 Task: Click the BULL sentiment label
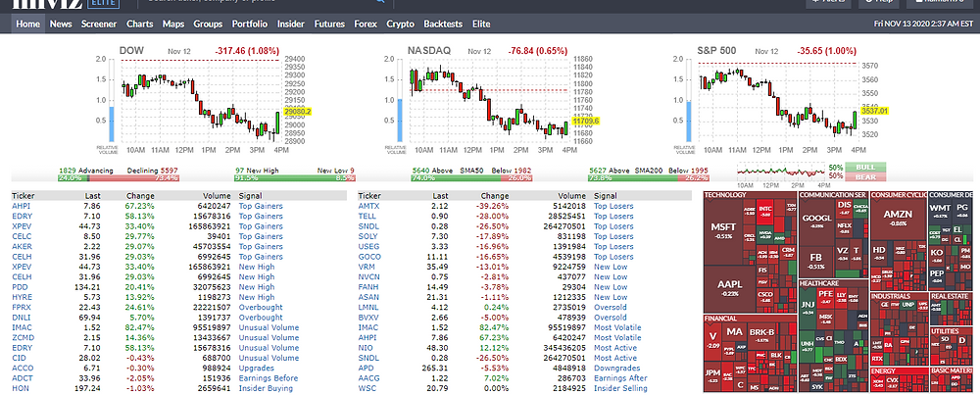tap(865, 168)
